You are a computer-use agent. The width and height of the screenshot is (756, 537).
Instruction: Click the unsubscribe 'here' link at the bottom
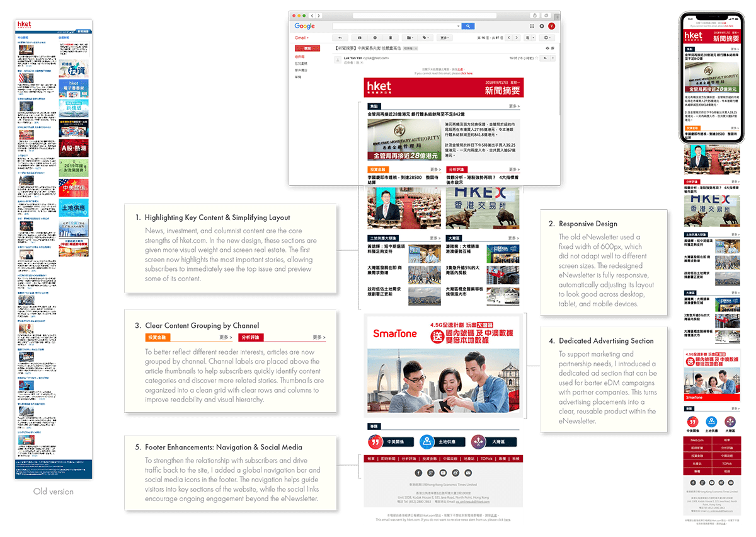(507, 519)
